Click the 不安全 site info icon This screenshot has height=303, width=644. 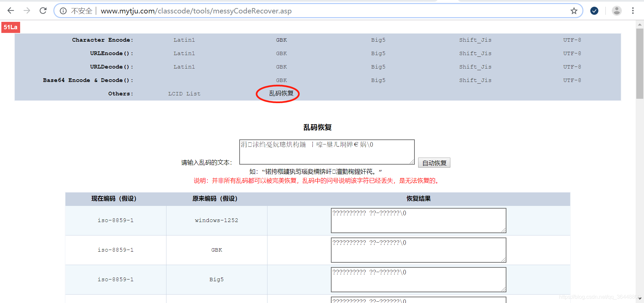coord(63,10)
